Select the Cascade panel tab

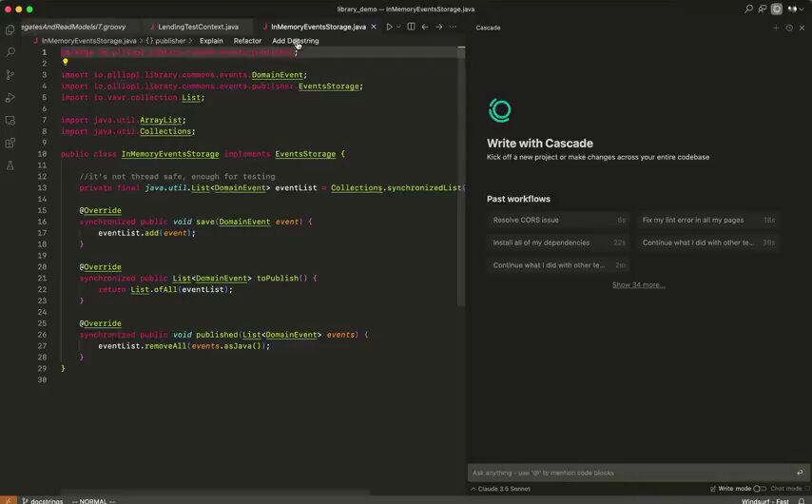pos(488,28)
